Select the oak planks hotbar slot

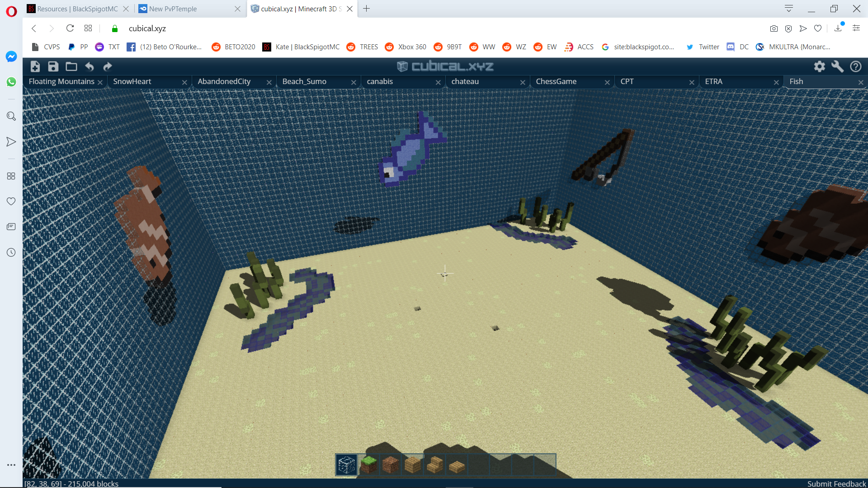point(413,465)
